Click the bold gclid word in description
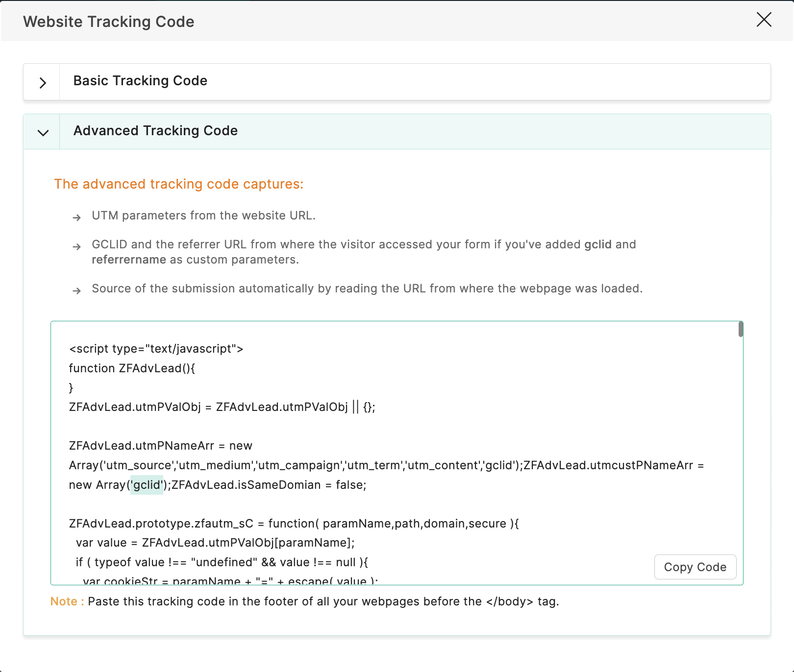 click(x=597, y=244)
